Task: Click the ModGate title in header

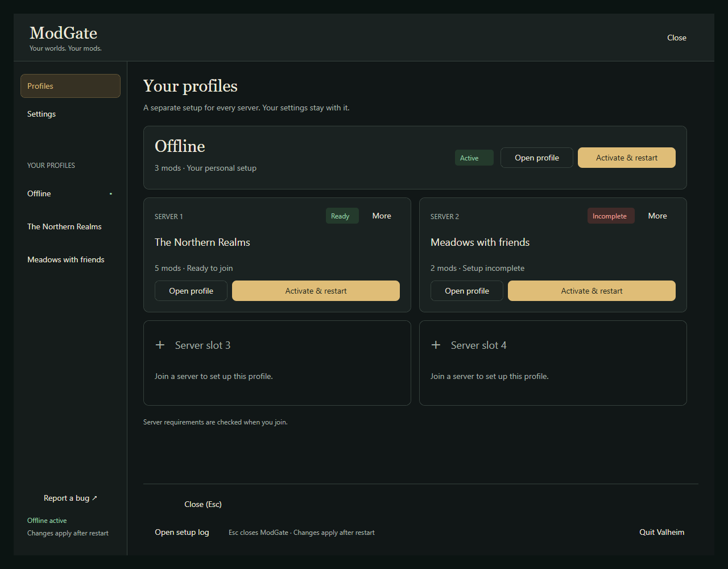Action: [64, 32]
